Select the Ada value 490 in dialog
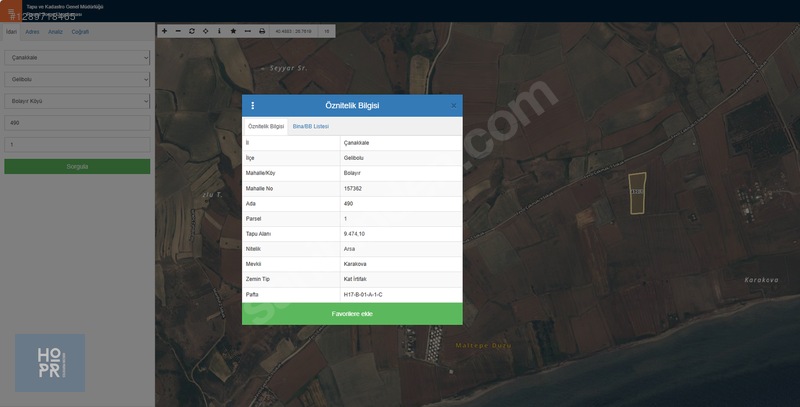Screen dimensions: 800x407 348,204
